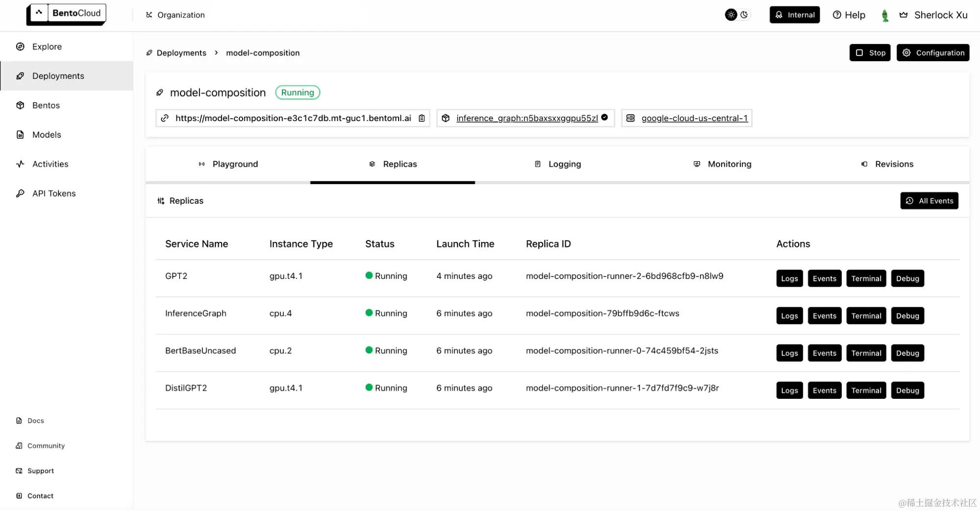Open Events for InferenceGraph replica
Viewport: 980px width, 511px height.
[825, 316]
